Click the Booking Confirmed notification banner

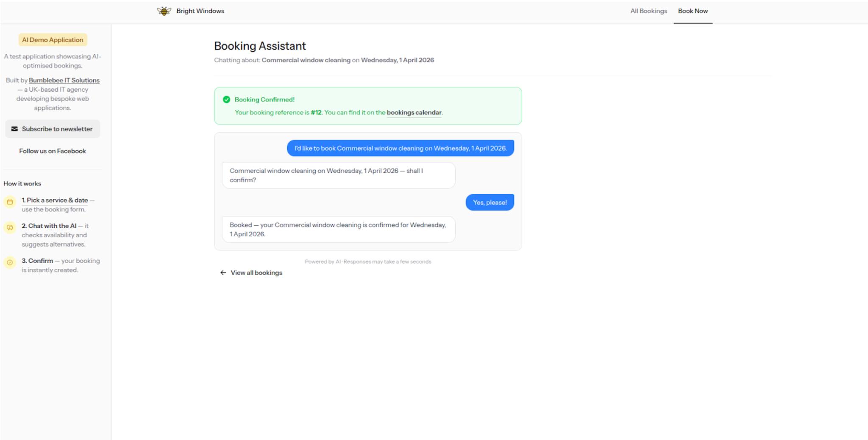368,106
